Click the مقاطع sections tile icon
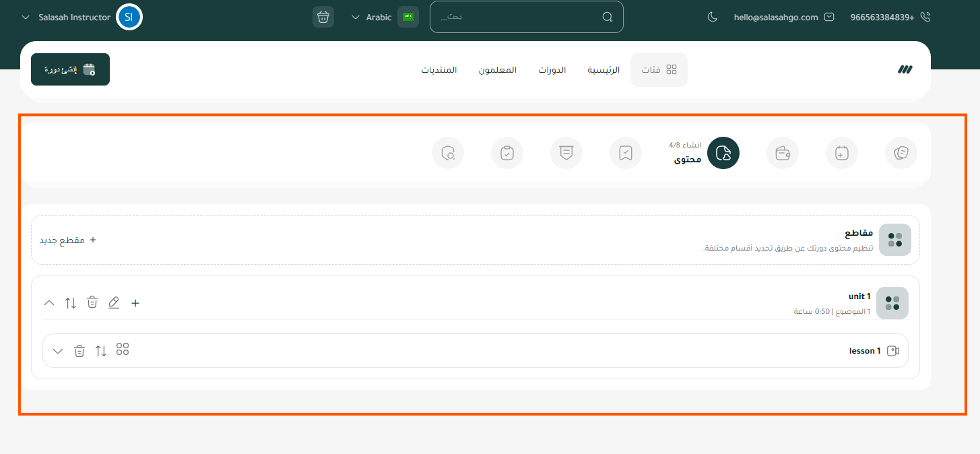 [x=895, y=240]
